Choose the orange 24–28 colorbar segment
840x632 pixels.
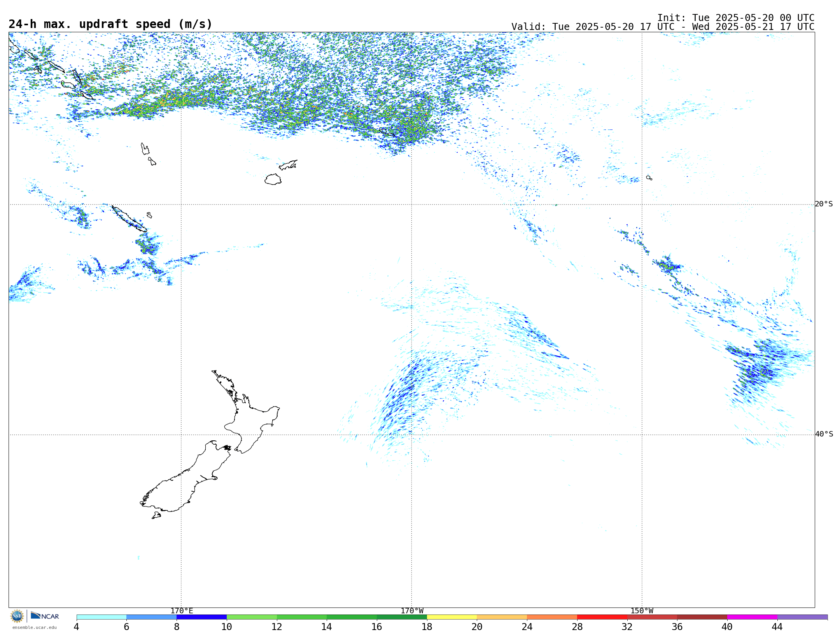pyautogui.click(x=552, y=617)
